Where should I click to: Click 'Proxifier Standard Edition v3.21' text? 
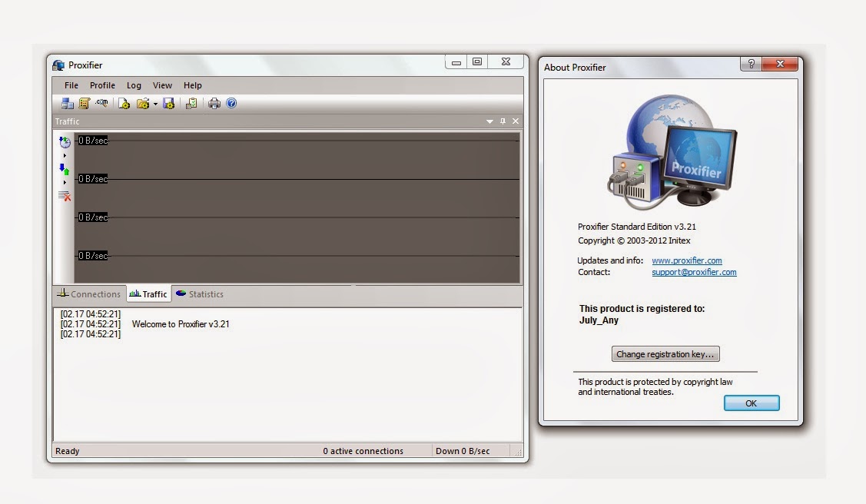tap(637, 227)
